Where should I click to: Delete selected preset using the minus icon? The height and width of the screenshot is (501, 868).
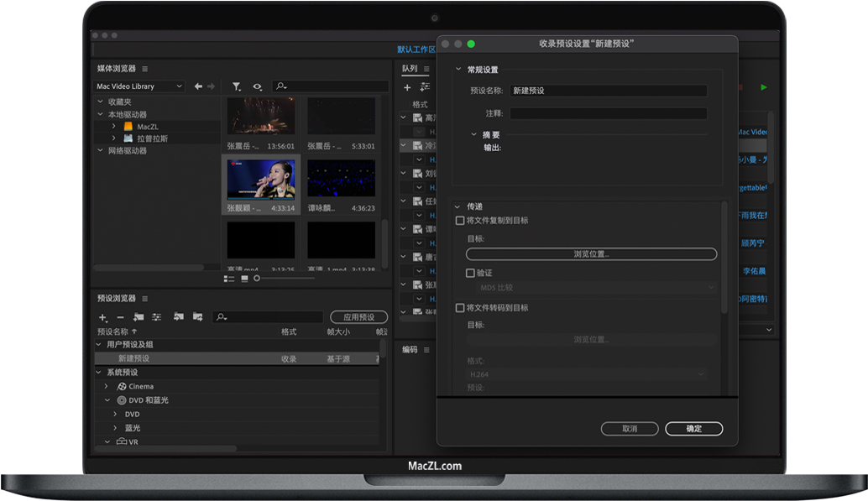point(120,317)
